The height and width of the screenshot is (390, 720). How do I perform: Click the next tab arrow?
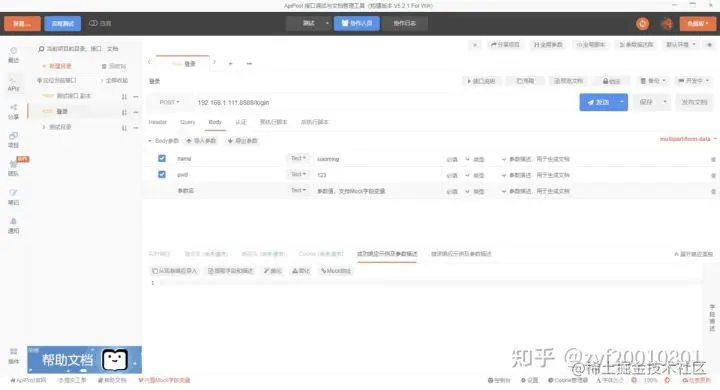point(214,62)
